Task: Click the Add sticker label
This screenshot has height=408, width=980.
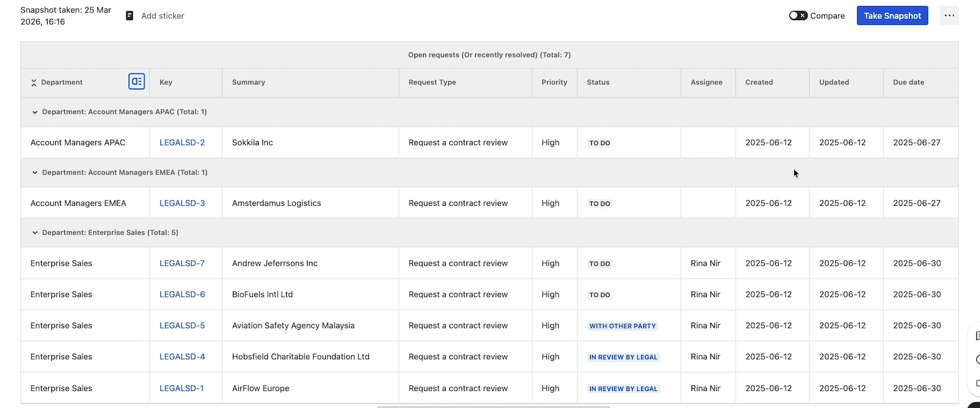Action: click(163, 16)
